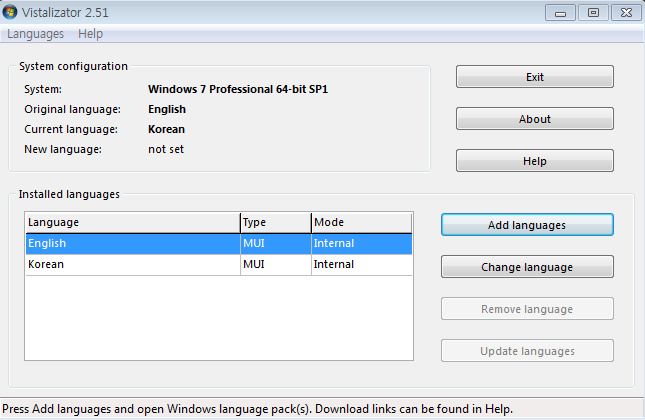The image size is (645, 420).
Task: Minimize the Vistalizator window
Action: [560, 13]
